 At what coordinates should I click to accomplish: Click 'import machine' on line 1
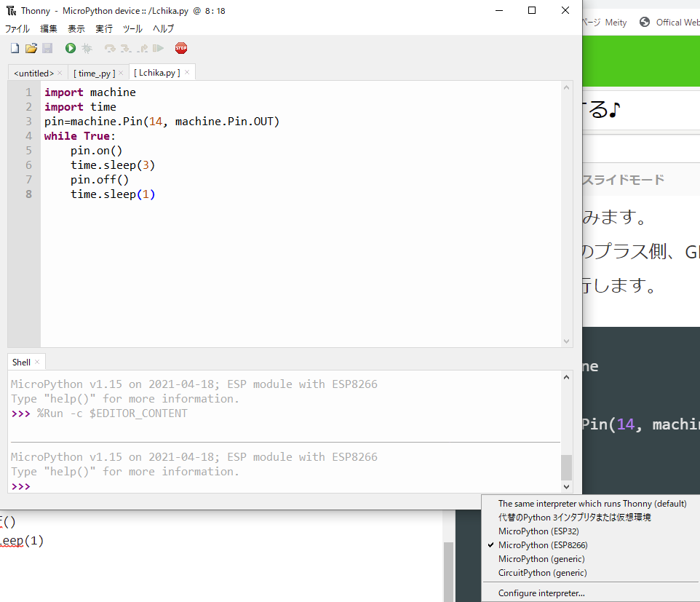(90, 92)
